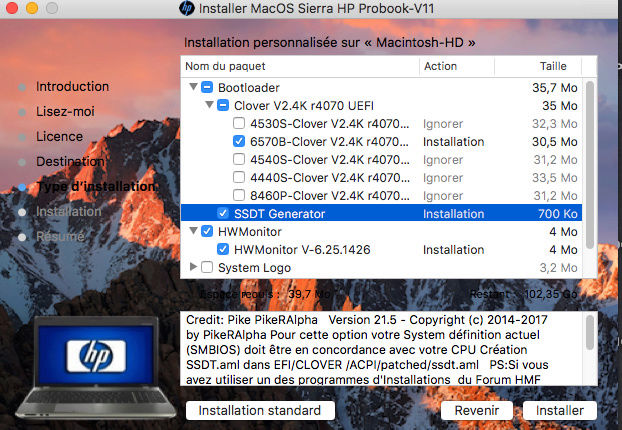Click the Installation standard button
Image resolution: width=622 pixels, height=430 pixels.
point(260,411)
